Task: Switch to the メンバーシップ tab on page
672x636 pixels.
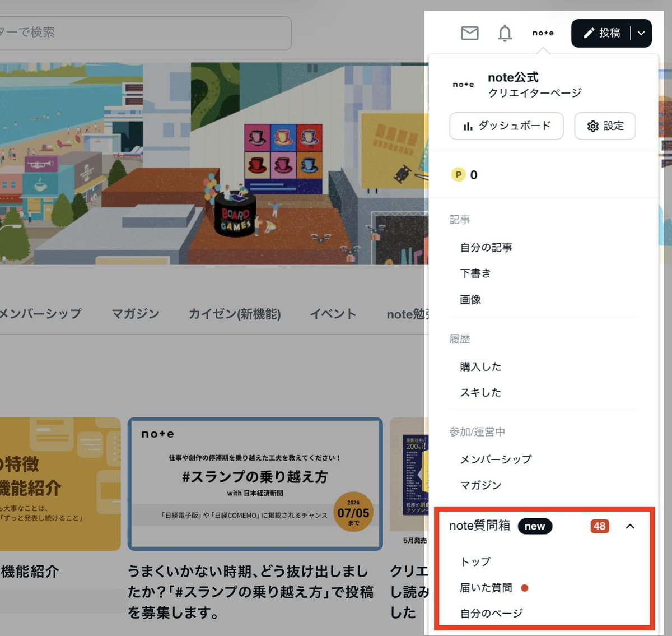Action: [41, 314]
